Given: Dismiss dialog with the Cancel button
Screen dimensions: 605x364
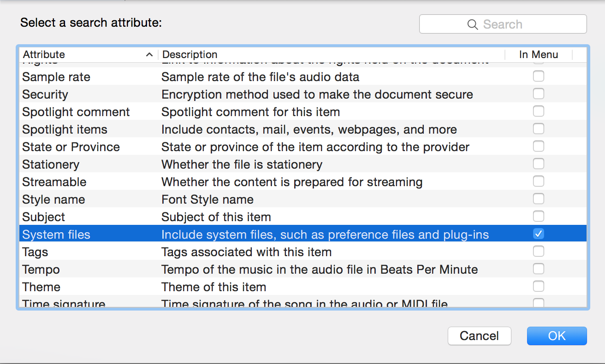Looking at the screenshot, I should tap(479, 336).
